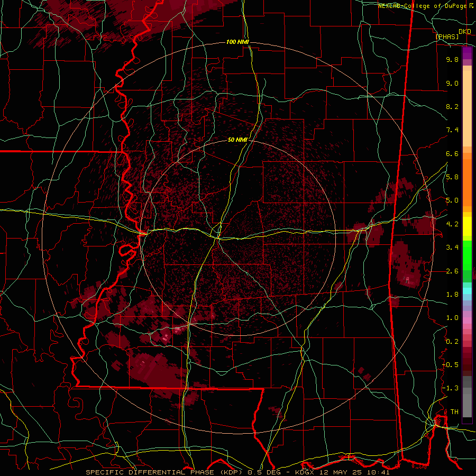Click the 7.4 scale value

tap(452, 130)
